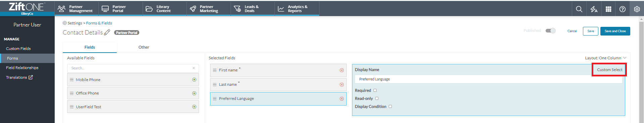Remove First name field with red X
Image resolution: width=644 pixels, height=123 pixels.
[x=342, y=70]
